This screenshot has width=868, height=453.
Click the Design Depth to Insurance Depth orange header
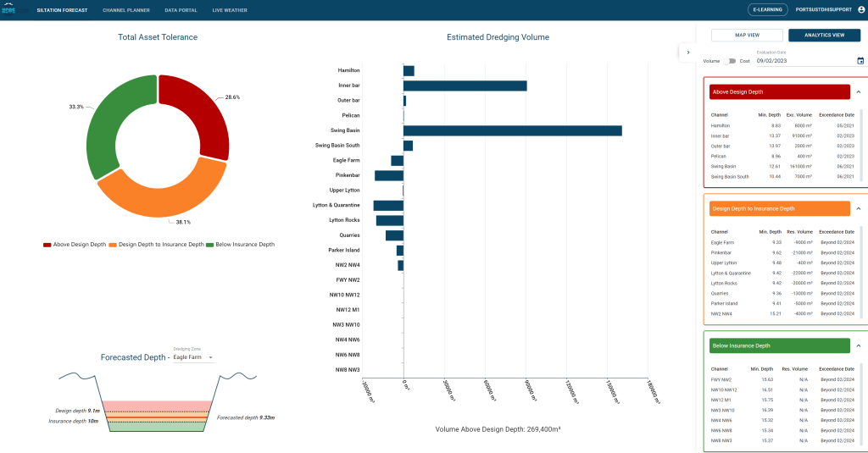(x=780, y=208)
